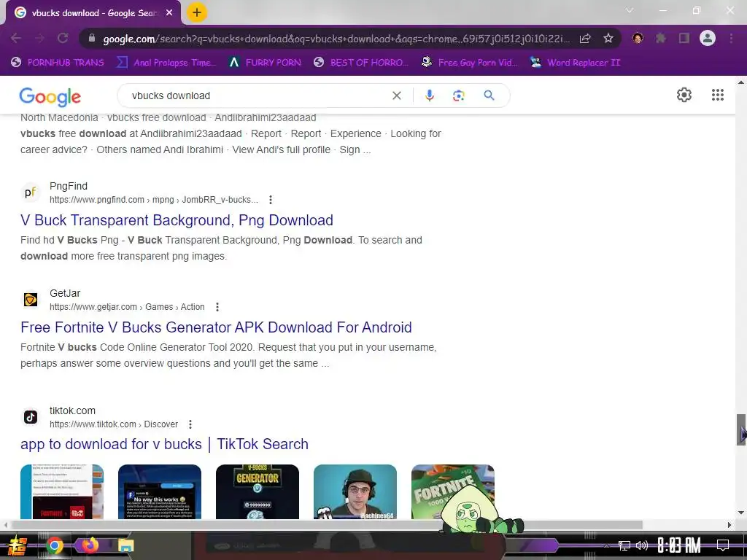Viewport: 747px width, 560px height.
Task: Open the Chrome profile avatar
Action: [708, 38]
